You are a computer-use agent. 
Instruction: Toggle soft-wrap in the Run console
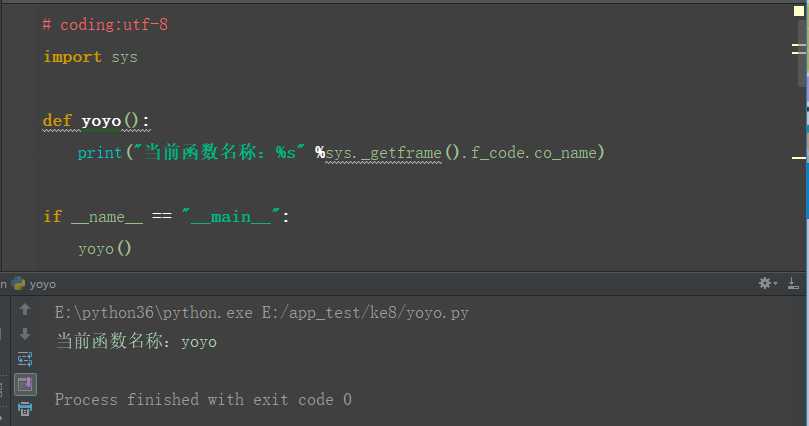[25, 359]
